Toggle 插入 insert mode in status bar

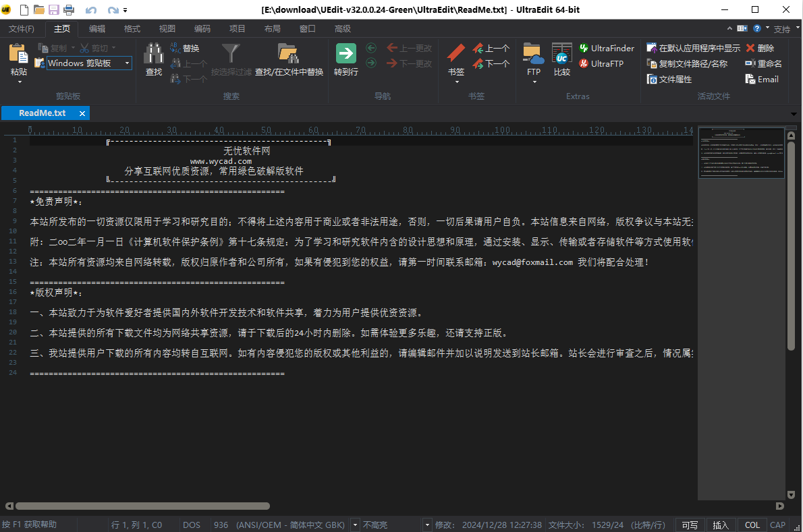(x=721, y=525)
